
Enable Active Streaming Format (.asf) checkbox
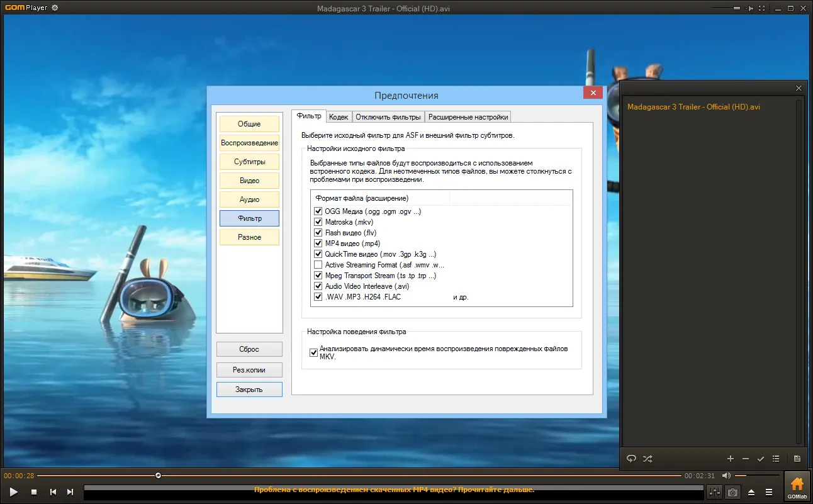point(318,265)
